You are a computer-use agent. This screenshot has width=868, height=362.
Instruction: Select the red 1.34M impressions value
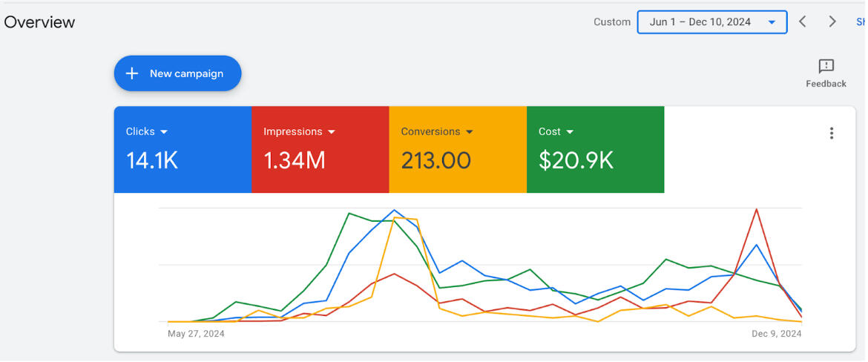[x=295, y=160]
